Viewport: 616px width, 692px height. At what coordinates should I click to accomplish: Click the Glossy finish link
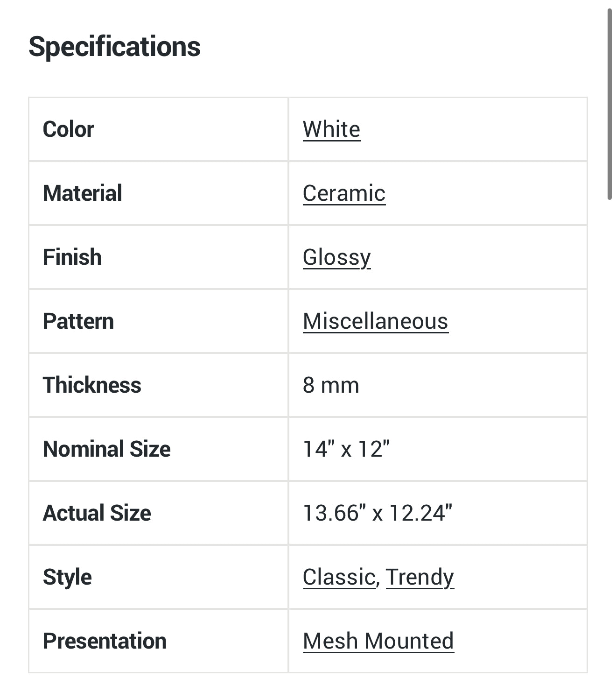(336, 257)
